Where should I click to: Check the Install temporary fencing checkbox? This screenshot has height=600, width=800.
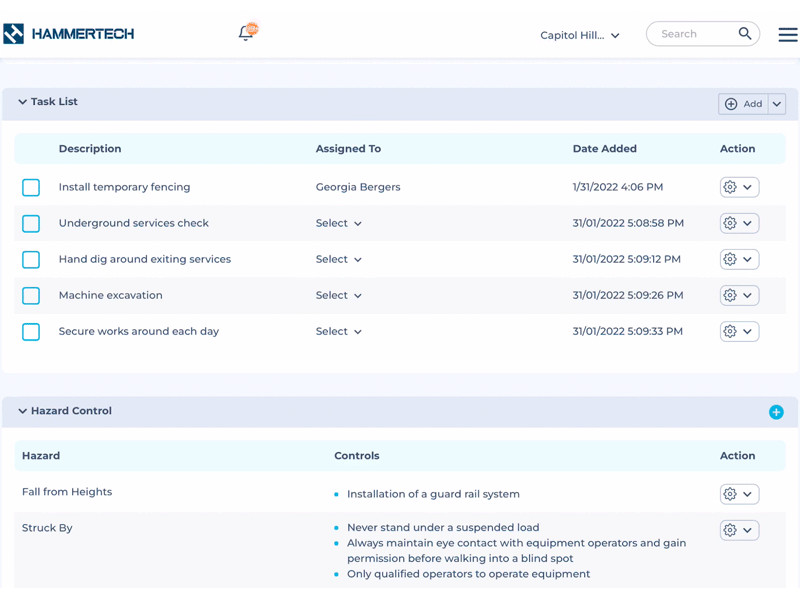tap(31, 187)
